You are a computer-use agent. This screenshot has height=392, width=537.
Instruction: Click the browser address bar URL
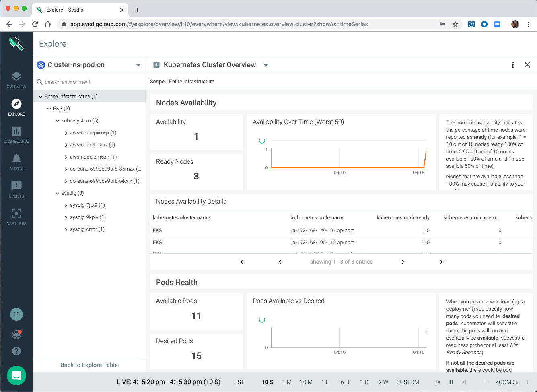[219, 24]
